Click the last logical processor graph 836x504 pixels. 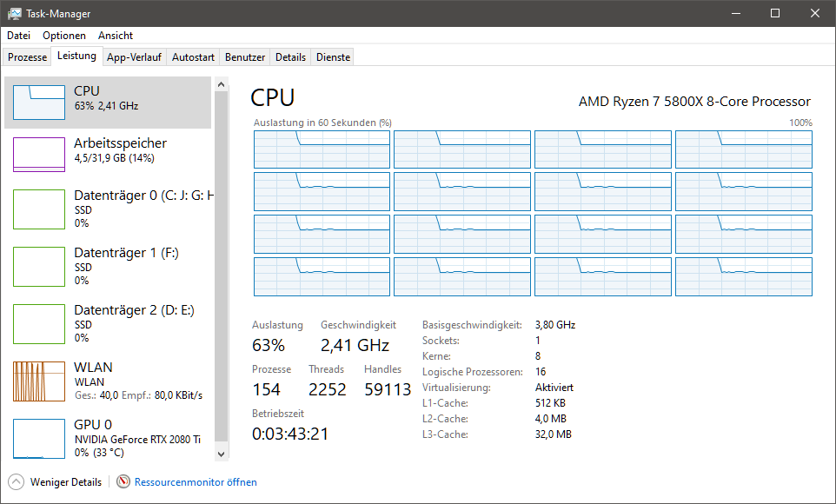point(744,277)
